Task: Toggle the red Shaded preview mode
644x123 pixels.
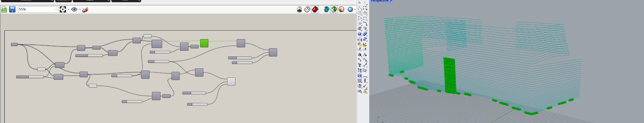Action: [315, 9]
